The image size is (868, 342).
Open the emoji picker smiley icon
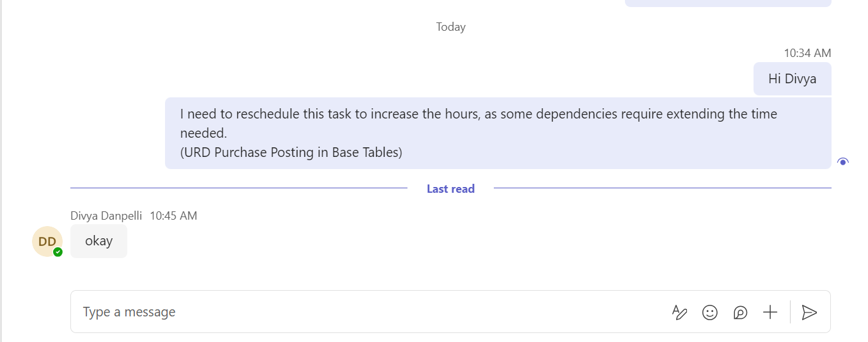710,312
